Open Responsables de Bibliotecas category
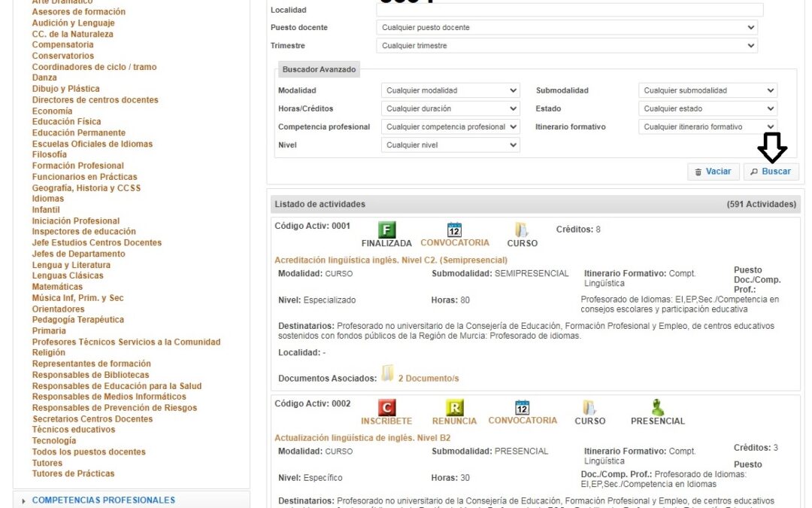 coord(91,375)
